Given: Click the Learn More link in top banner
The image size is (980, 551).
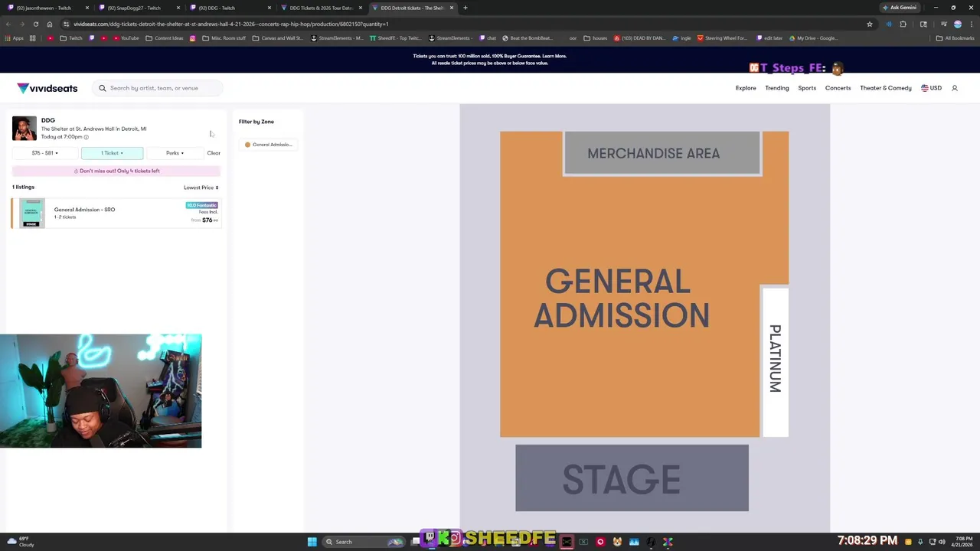Looking at the screenshot, I should point(554,56).
